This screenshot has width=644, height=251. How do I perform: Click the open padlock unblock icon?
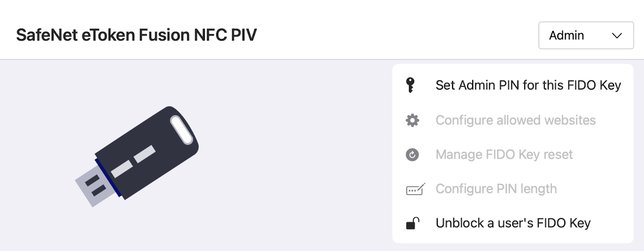click(x=412, y=223)
